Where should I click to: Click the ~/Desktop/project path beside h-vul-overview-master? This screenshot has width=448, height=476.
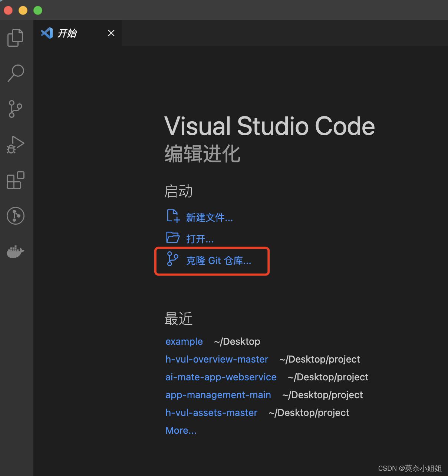pos(320,359)
